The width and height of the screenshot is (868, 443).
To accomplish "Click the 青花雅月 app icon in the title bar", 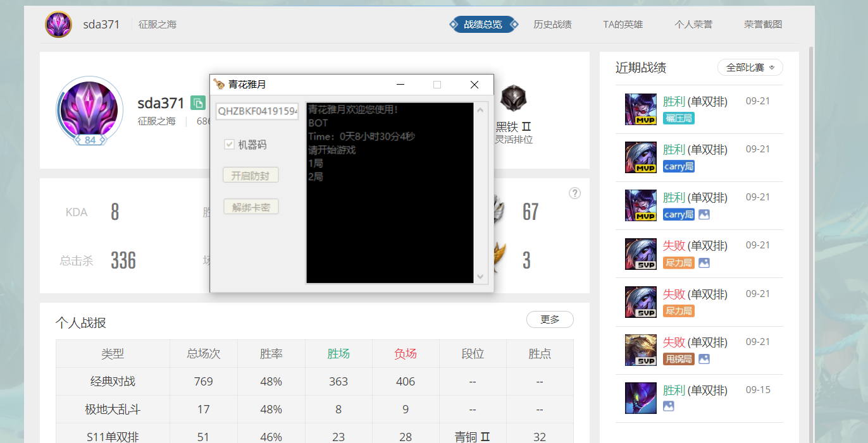I will pyautogui.click(x=220, y=83).
